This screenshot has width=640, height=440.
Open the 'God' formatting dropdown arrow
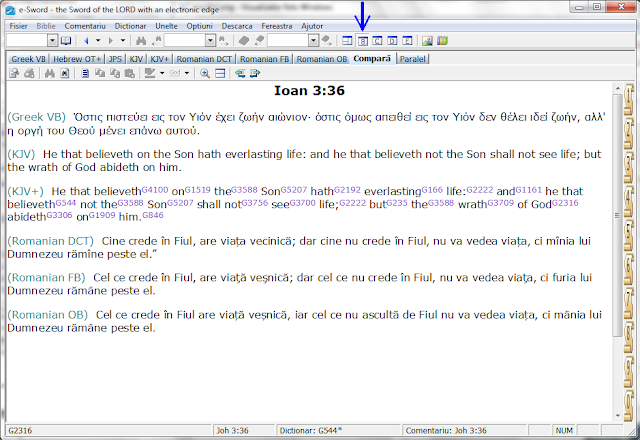point(187,73)
